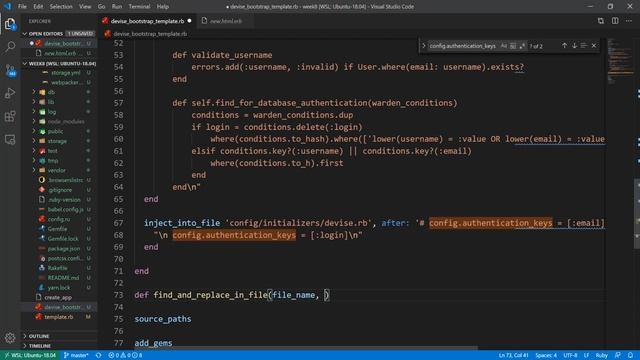This screenshot has height=360, width=640.
Task: Expand the log folder
Action: click(x=59, y=112)
